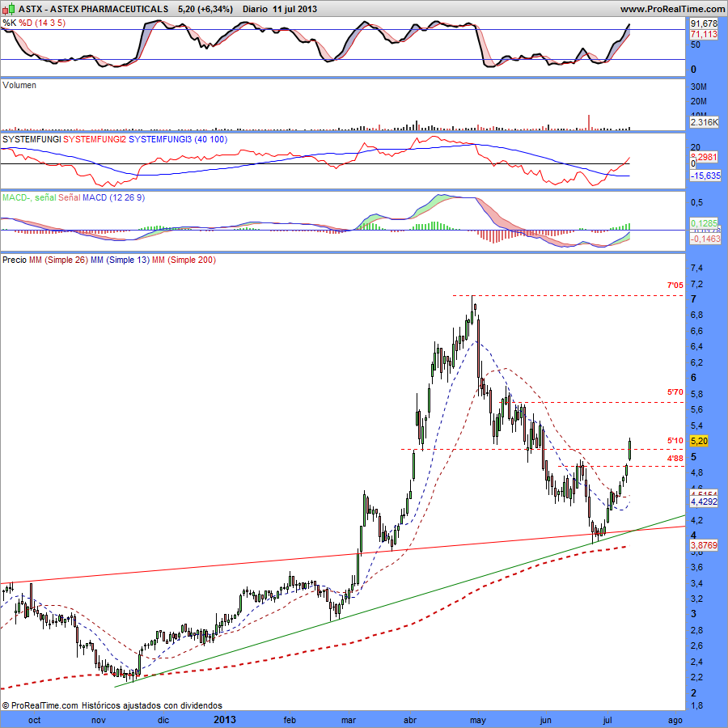Click the dic label on time axis
Viewport: 728px width, 728px height.
163,721
